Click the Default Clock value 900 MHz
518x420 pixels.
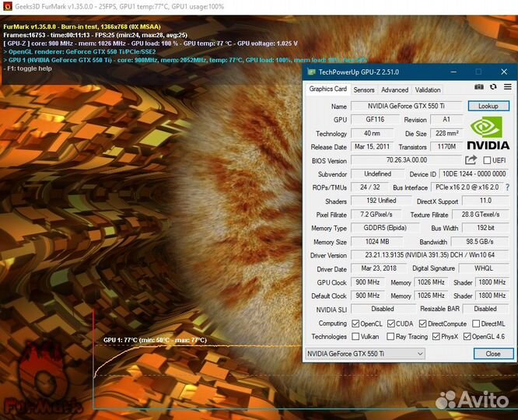coord(367,296)
